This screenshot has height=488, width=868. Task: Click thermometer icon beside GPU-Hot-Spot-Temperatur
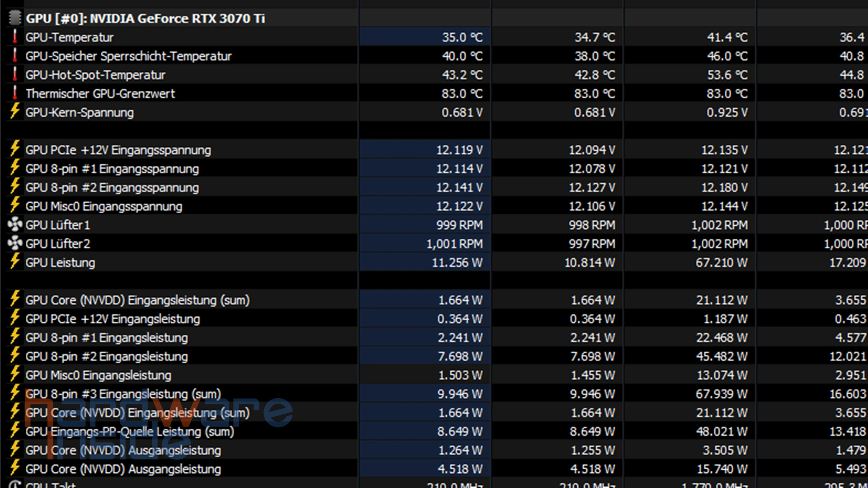click(15, 74)
